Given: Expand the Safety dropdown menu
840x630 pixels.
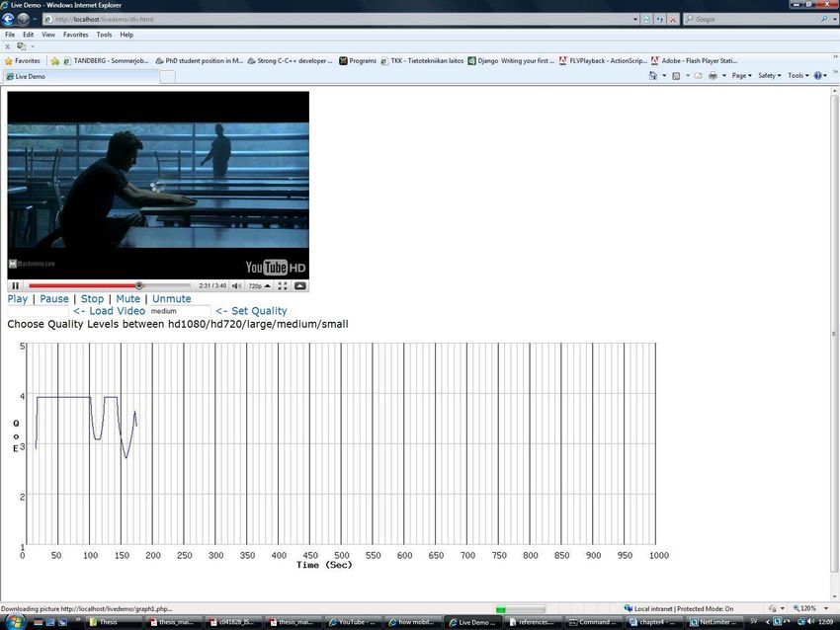Looking at the screenshot, I should tap(769, 76).
